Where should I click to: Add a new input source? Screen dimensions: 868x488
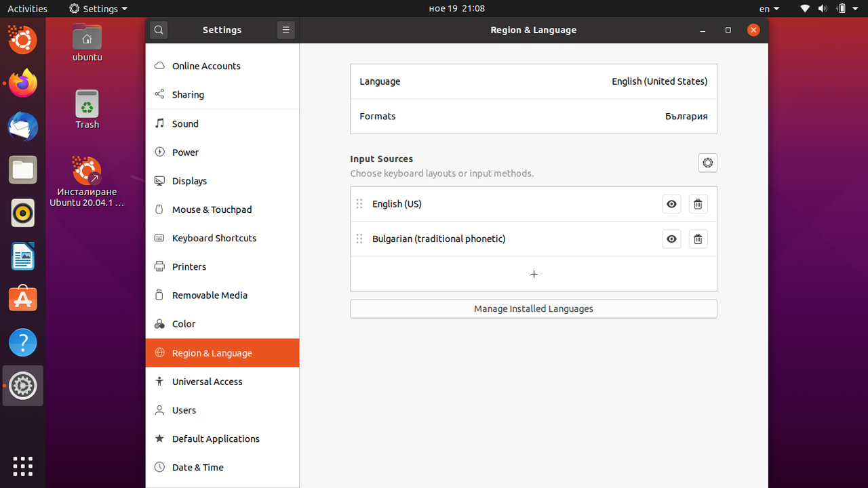click(x=534, y=274)
